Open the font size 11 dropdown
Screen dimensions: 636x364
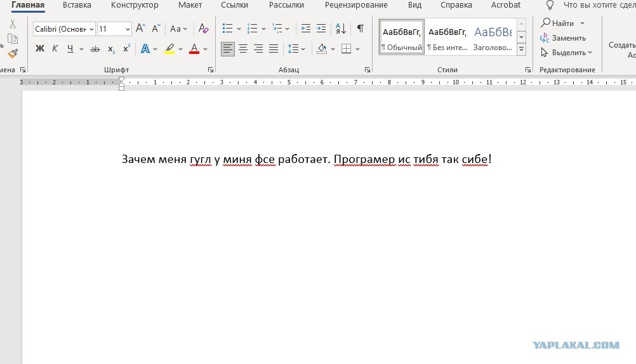coord(128,29)
